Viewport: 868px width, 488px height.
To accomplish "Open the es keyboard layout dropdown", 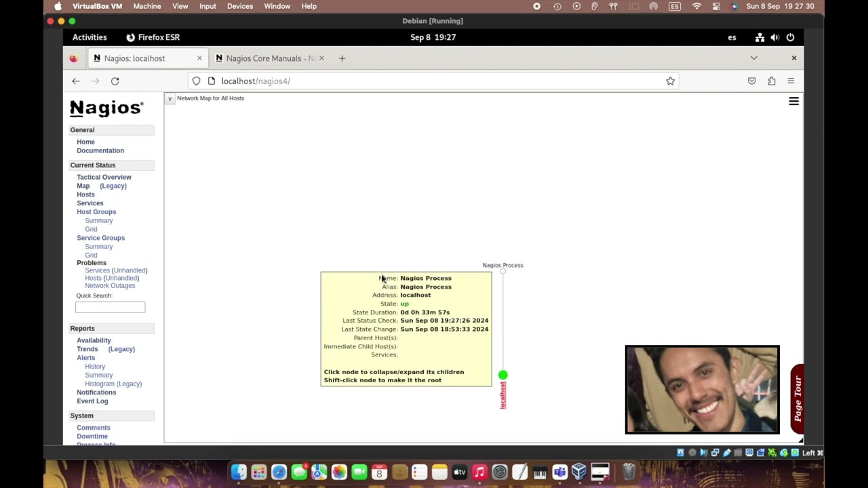I will point(732,37).
